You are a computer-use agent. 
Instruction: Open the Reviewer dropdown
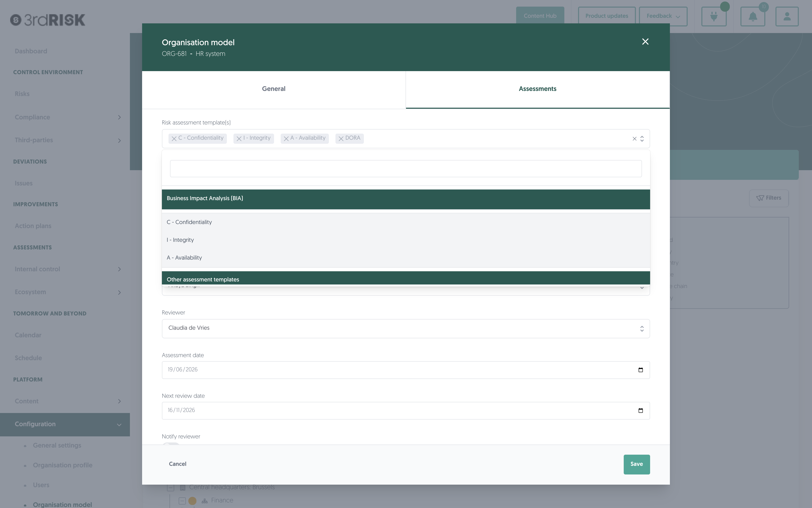[x=406, y=329]
